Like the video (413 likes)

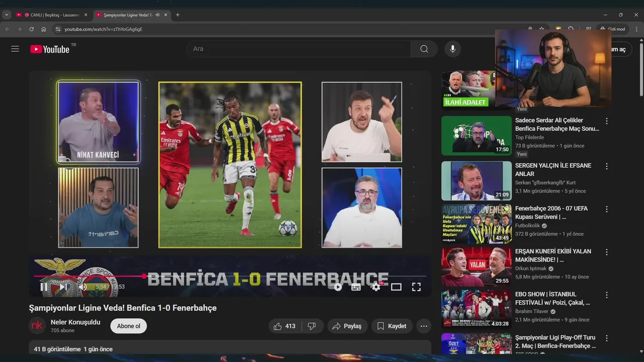284,326
